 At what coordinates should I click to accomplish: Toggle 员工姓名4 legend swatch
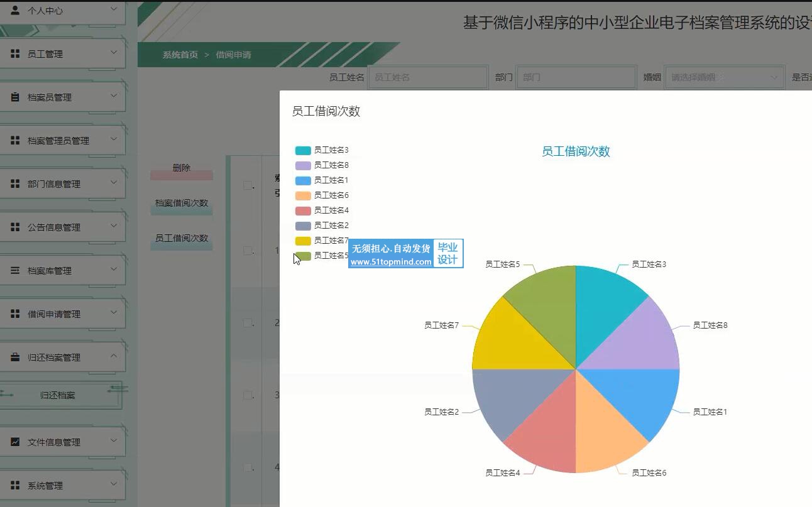point(303,210)
